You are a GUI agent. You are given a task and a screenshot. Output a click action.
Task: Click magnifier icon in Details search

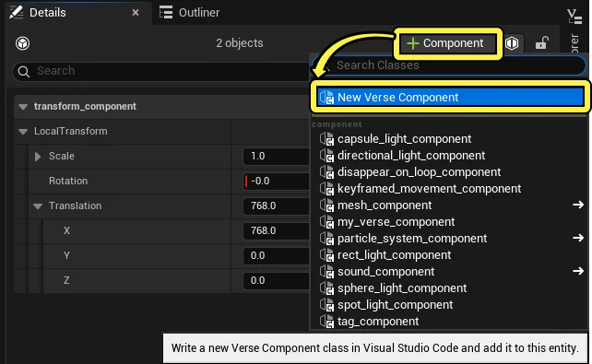pos(24,71)
